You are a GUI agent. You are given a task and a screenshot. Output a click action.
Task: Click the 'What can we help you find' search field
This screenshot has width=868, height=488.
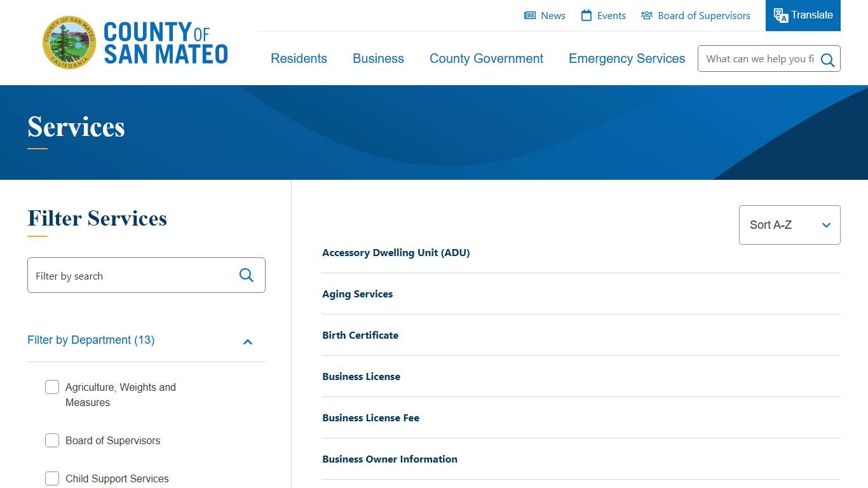point(756,58)
